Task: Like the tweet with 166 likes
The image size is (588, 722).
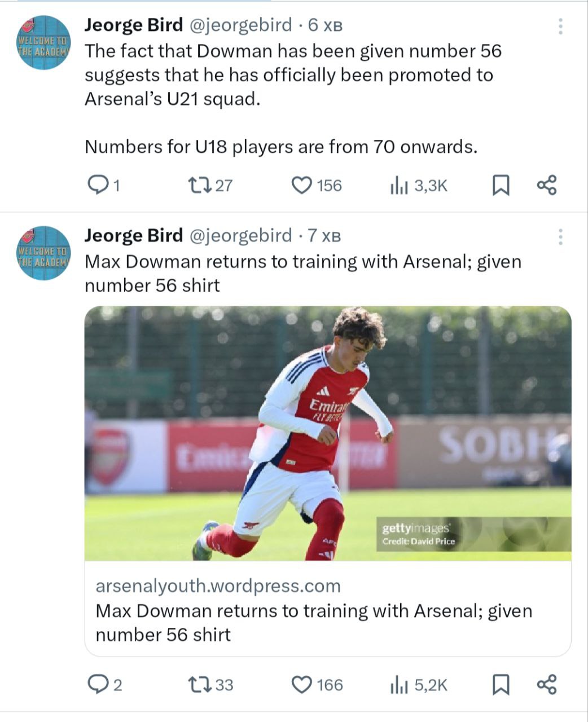Action: coord(302,684)
